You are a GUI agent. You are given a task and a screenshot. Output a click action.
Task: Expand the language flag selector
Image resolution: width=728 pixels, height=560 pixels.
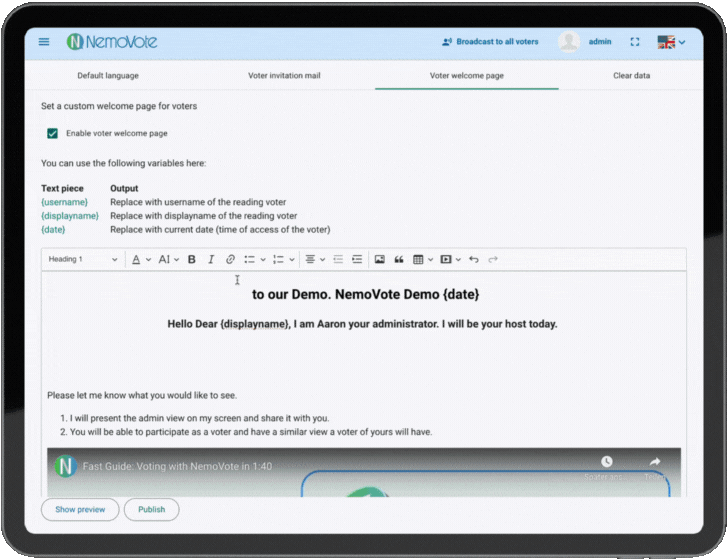[x=671, y=42]
